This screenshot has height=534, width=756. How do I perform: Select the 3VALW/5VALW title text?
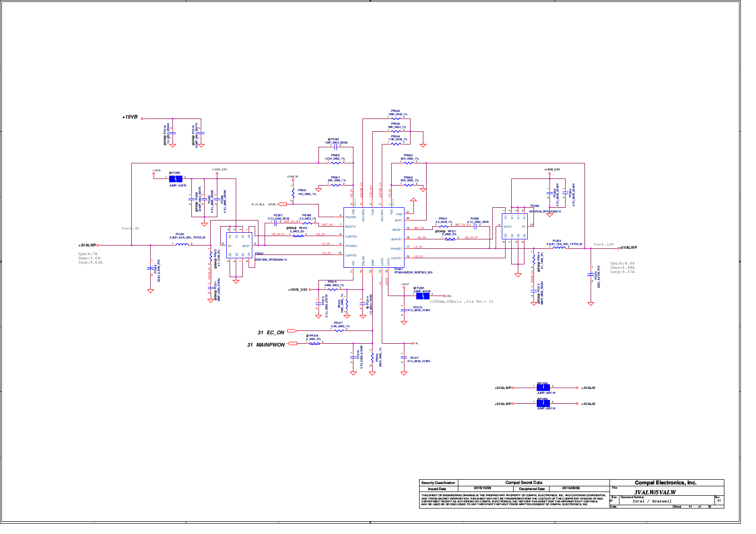click(x=654, y=492)
